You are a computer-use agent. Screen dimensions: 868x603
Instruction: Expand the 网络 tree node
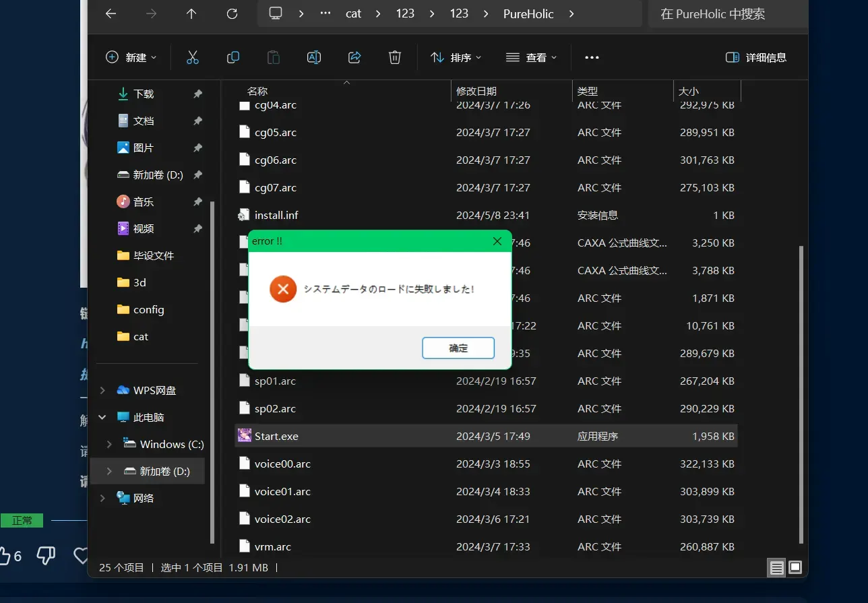tap(102, 498)
